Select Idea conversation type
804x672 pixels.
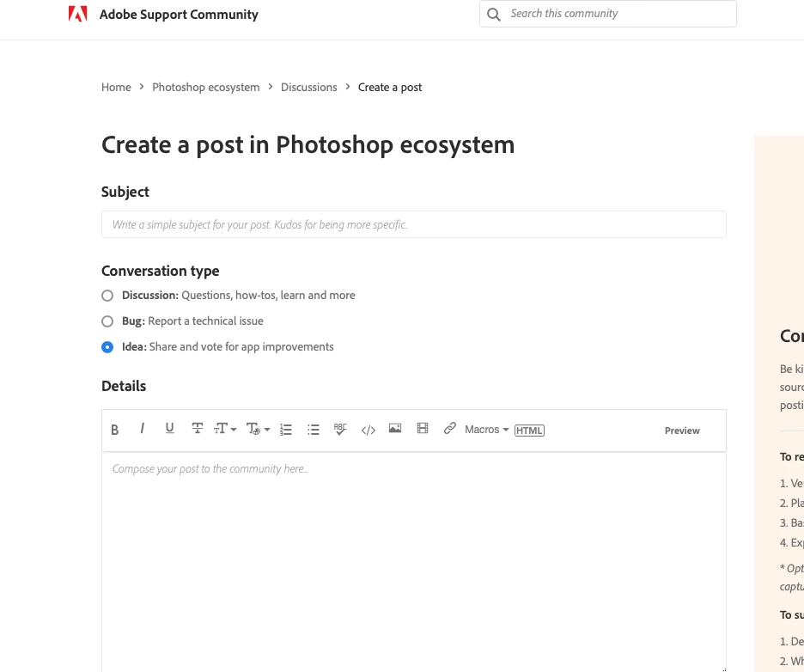(107, 347)
